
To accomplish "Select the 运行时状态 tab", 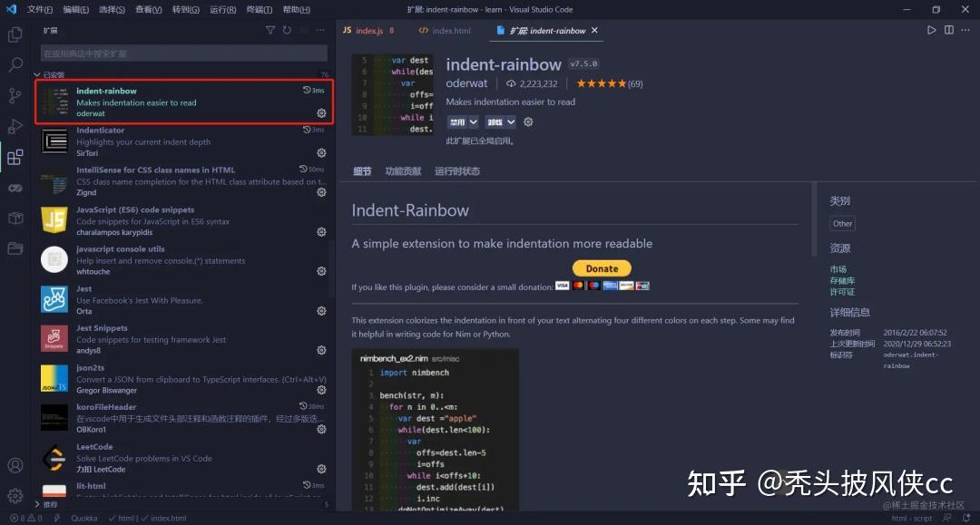I will 457,171.
